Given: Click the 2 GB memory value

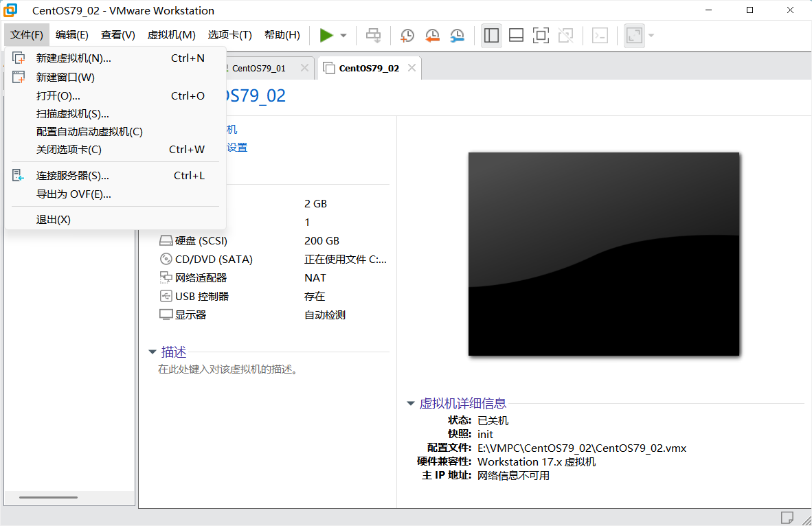Looking at the screenshot, I should pos(316,204).
